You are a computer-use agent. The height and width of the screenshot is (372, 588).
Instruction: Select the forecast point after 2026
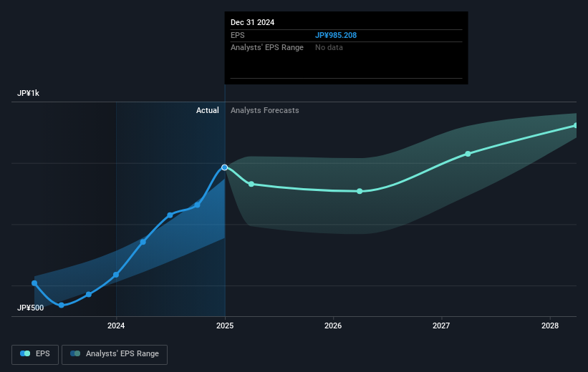click(x=360, y=192)
